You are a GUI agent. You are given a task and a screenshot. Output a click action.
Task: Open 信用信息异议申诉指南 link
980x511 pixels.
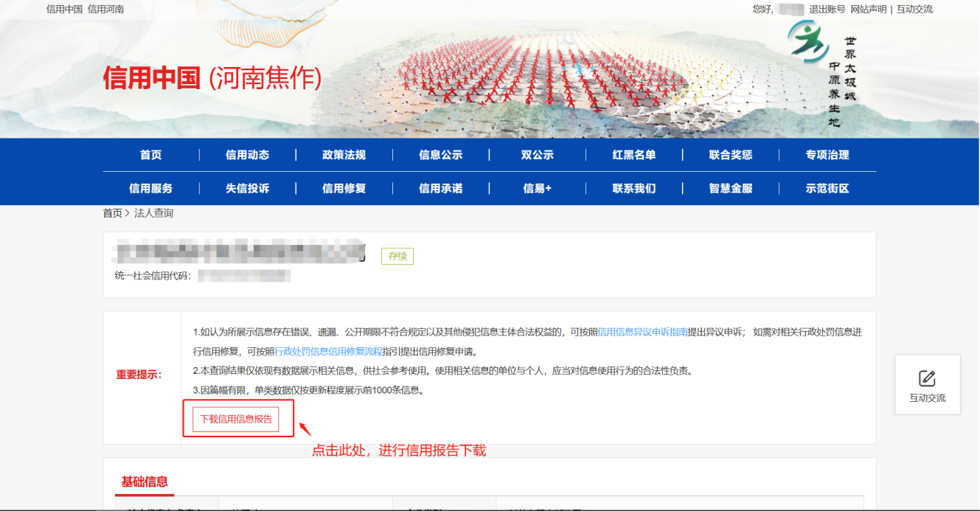(x=642, y=333)
